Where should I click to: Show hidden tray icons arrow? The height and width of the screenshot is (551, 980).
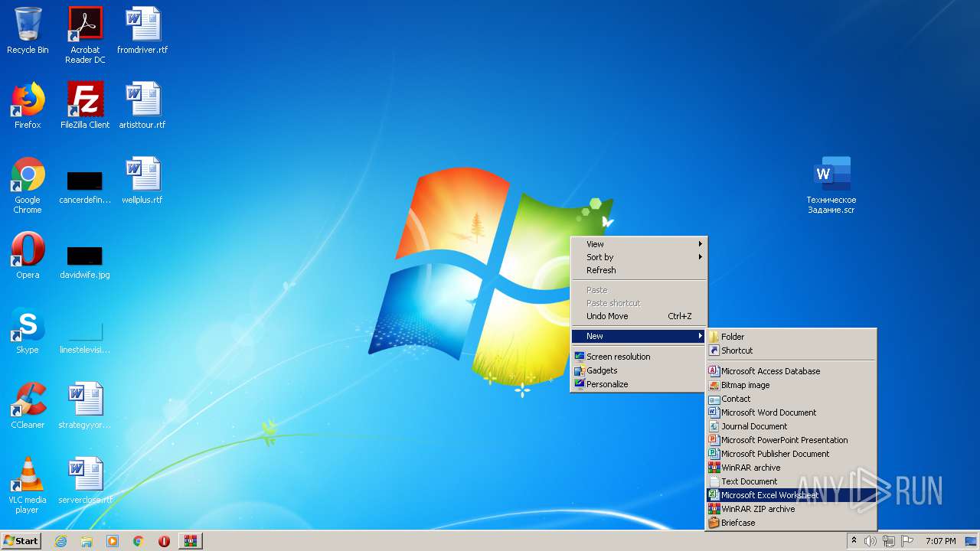click(x=854, y=541)
